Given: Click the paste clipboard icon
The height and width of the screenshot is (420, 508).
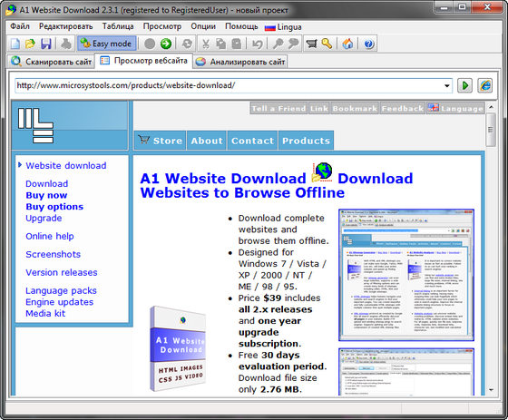Looking at the screenshot, I should [x=237, y=44].
